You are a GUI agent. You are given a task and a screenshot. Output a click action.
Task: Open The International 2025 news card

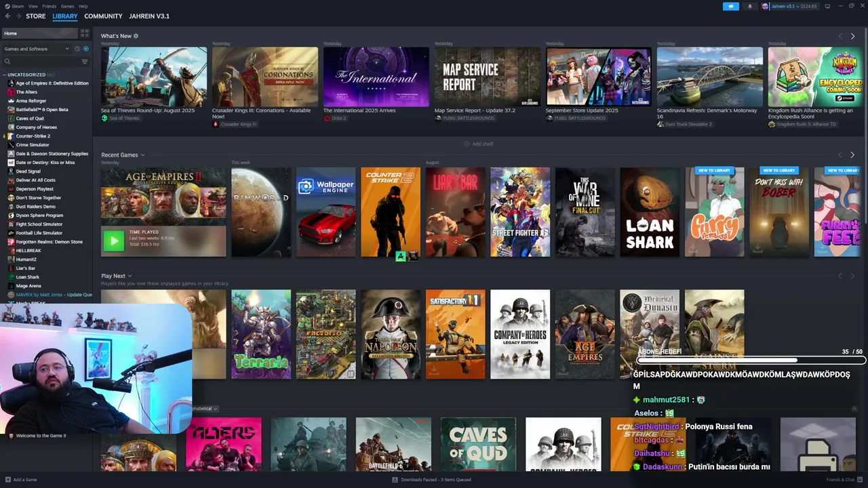[376, 77]
